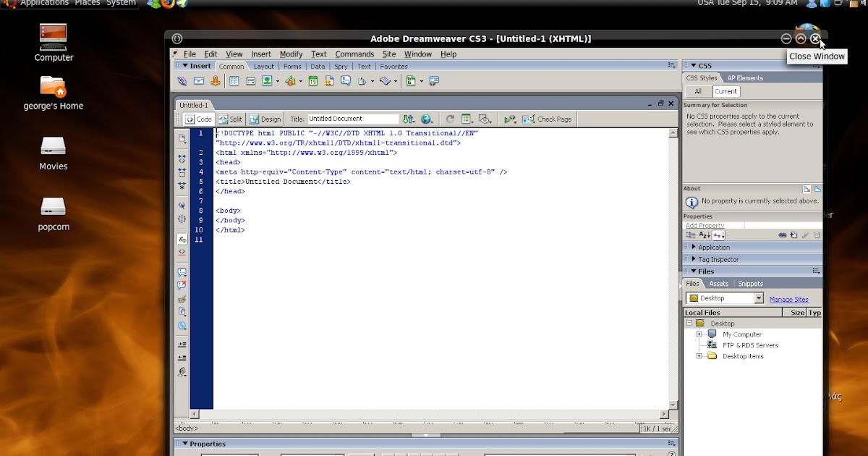Expand Desktop items tree node
Screen dimensions: 868x456
(699, 356)
